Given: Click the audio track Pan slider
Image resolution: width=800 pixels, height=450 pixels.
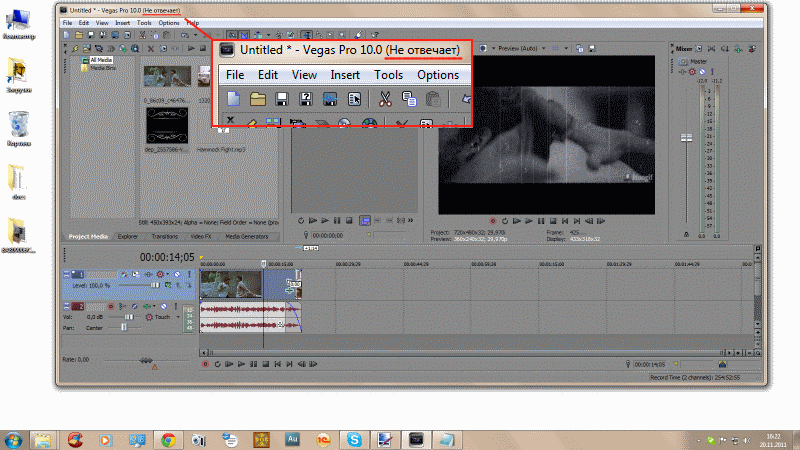Looking at the screenshot, I should (x=124, y=328).
